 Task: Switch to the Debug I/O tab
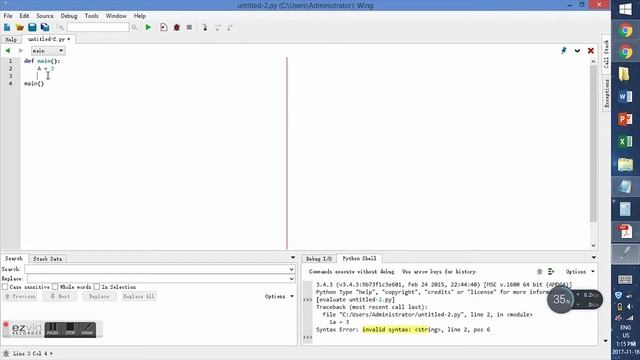319,259
